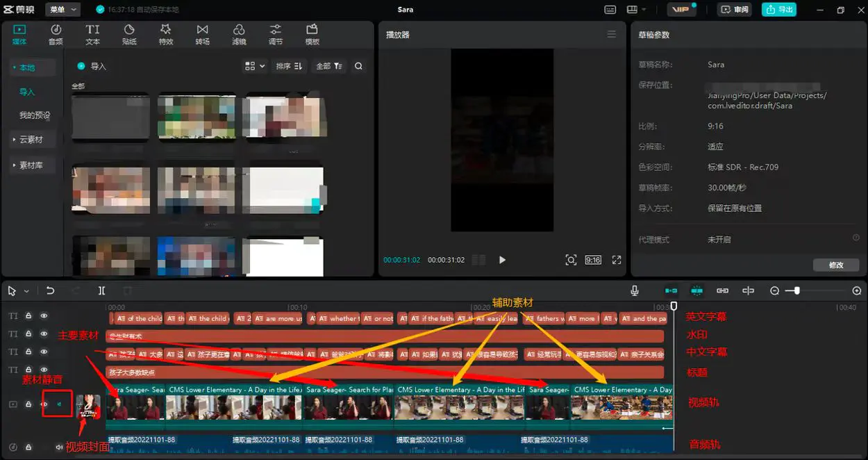Screen dimensions: 868x460
Task: Open the 特效 effects panel
Action: pos(165,34)
